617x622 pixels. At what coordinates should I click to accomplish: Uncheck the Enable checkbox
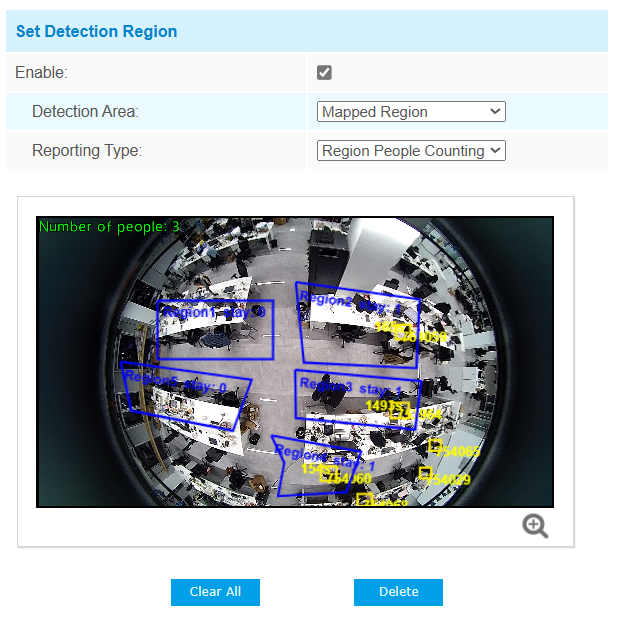[324, 73]
